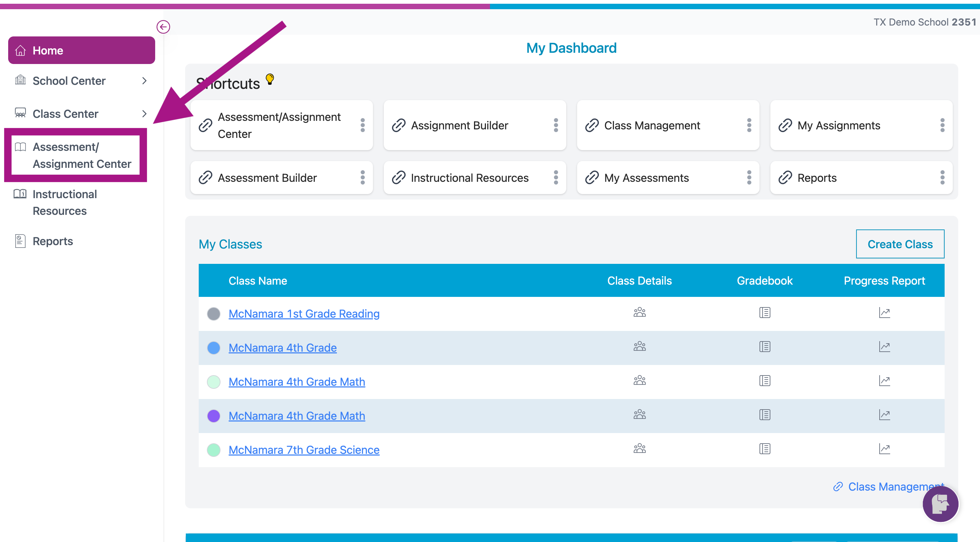Viewport: 980px width, 542px height.
Task: Open Gradebook for McNamara 4th Grade
Action: 765,347
